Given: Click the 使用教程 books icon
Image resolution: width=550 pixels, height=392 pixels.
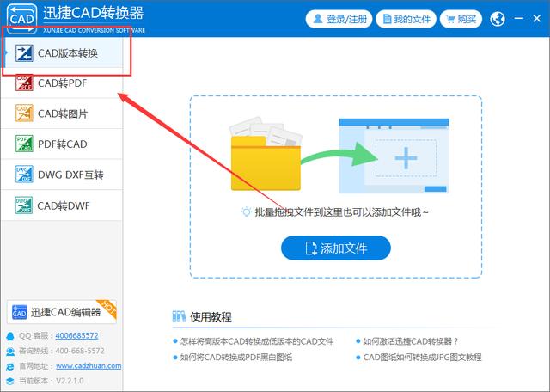Looking at the screenshot, I should click(x=179, y=316).
